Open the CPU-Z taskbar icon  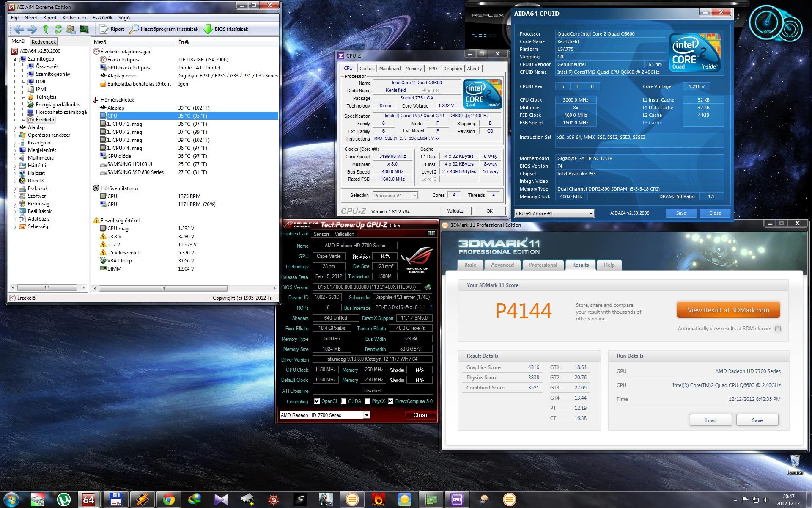click(457, 500)
